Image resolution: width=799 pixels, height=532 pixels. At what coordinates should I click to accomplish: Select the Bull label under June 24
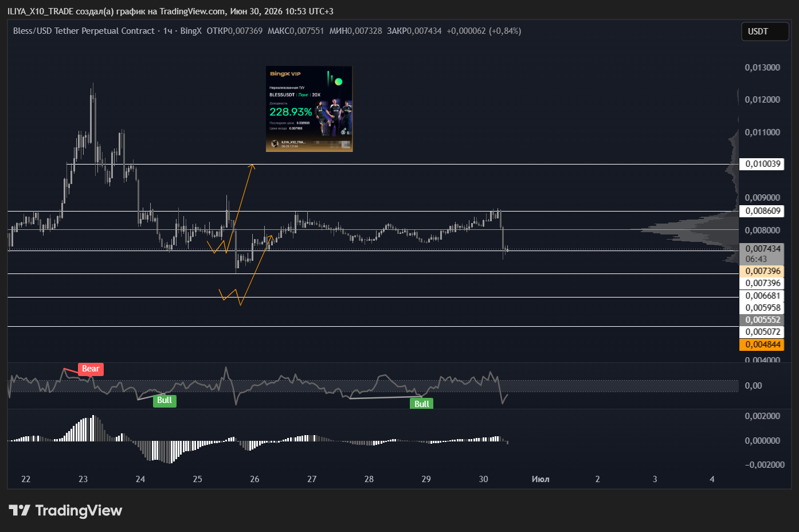[x=164, y=400]
